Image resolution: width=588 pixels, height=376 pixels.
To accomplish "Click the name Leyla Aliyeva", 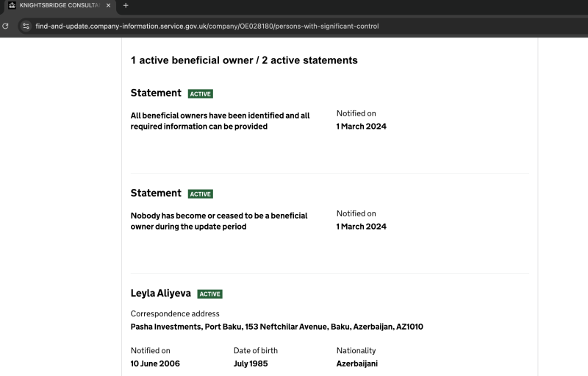I will pyautogui.click(x=160, y=293).
